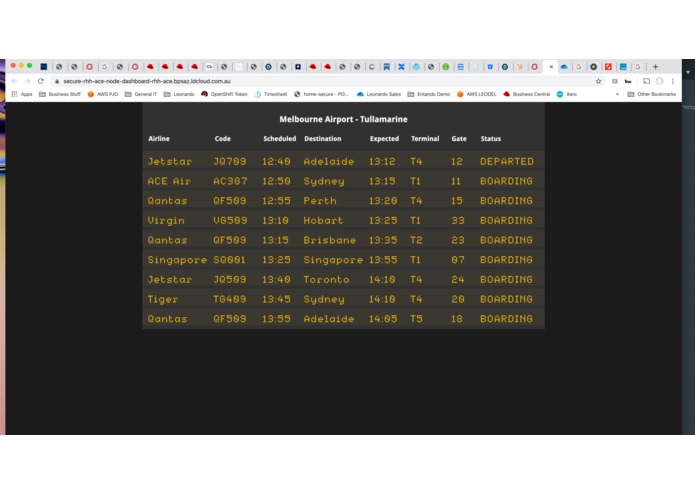The width and height of the screenshot is (695, 494).
Task: Click the profile avatar icon in toolbar
Action: [660, 81]
